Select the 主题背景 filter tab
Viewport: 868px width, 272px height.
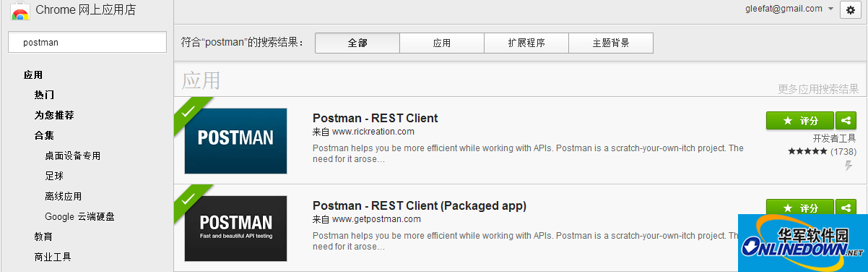[x=611, y=43]
